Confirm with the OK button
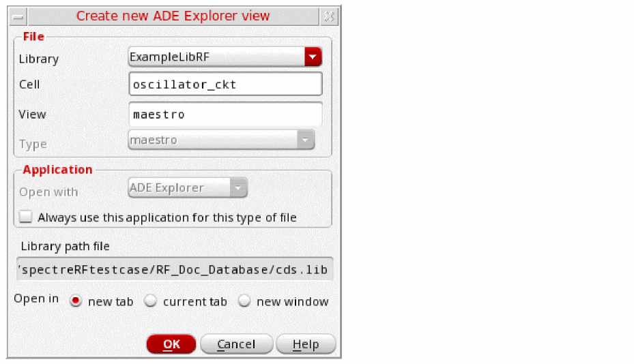634x364 pixels. 171,344
